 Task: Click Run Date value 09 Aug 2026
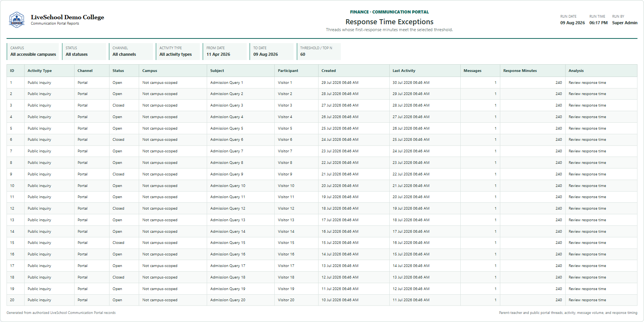(573, 23)
